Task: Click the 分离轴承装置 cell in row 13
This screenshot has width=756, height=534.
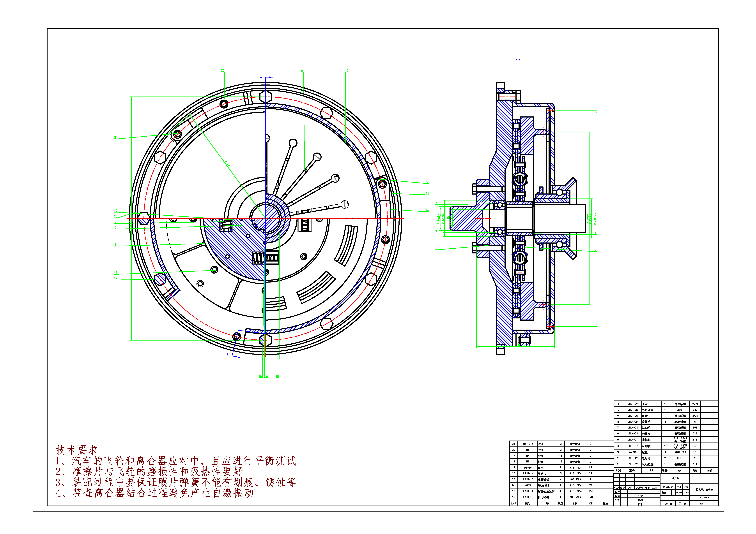Action: pyautogui.click(x=546, y=492)
